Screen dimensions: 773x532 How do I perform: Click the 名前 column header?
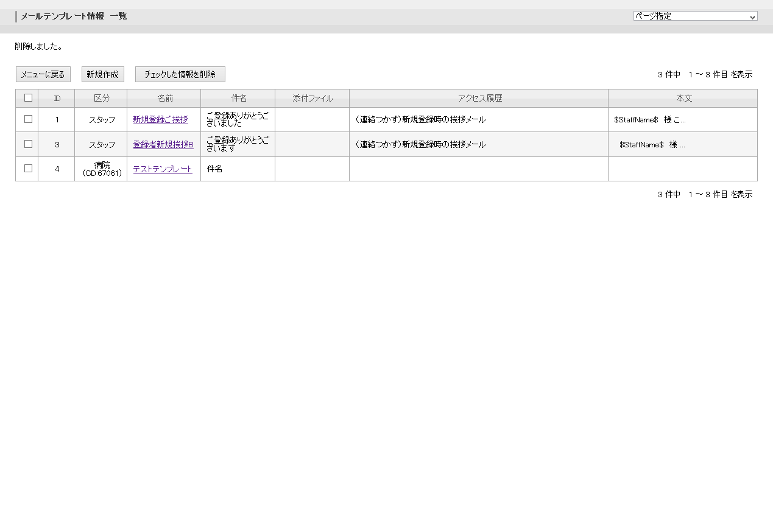point(165,99)
